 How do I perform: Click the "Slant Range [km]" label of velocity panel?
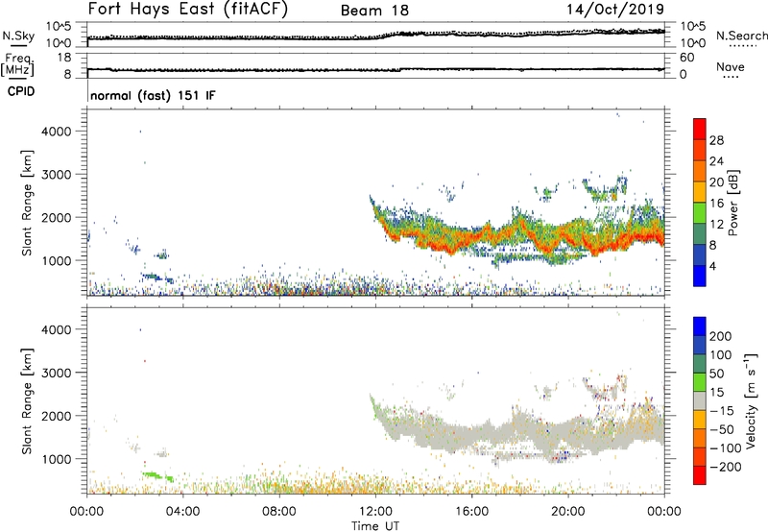pos(27,401)
